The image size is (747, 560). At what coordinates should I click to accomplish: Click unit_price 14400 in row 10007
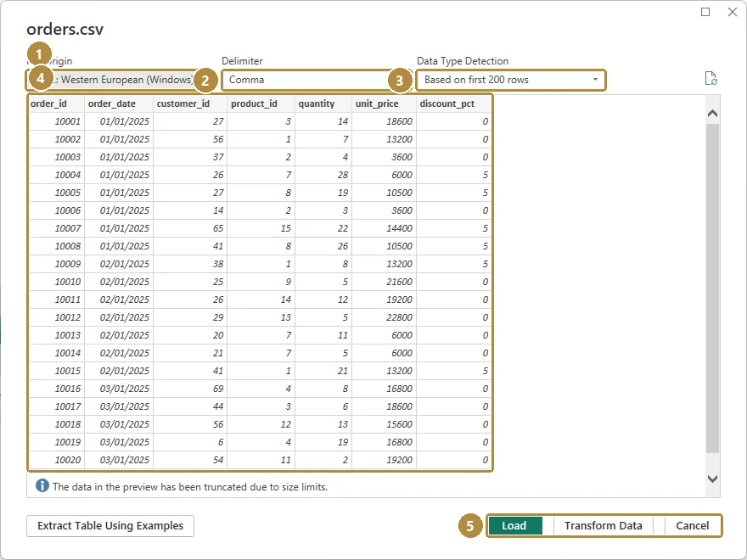[x=384, y=228]
